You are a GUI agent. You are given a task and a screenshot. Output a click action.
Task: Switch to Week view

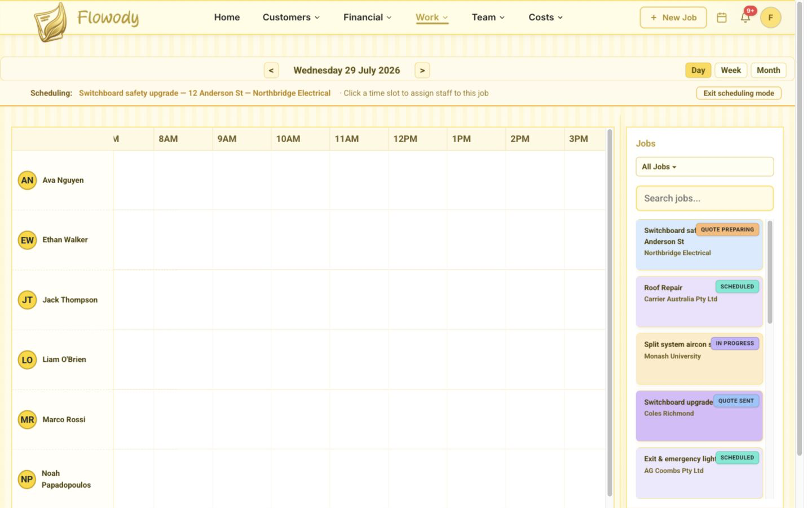coord(731,71)
